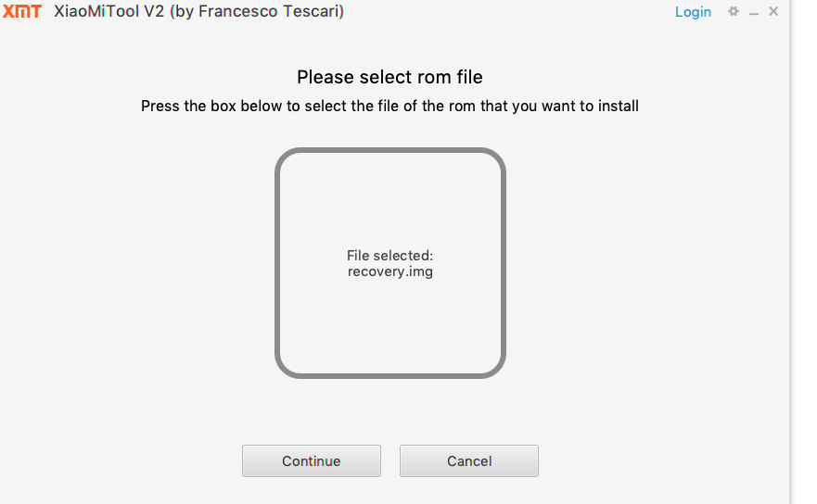
Task: Open settings via the gear icon
Action: point(734,12)
